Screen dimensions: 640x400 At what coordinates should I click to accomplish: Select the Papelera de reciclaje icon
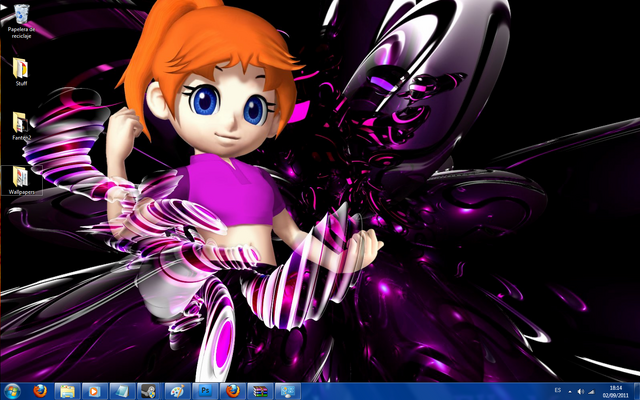[x=22, y=21]
